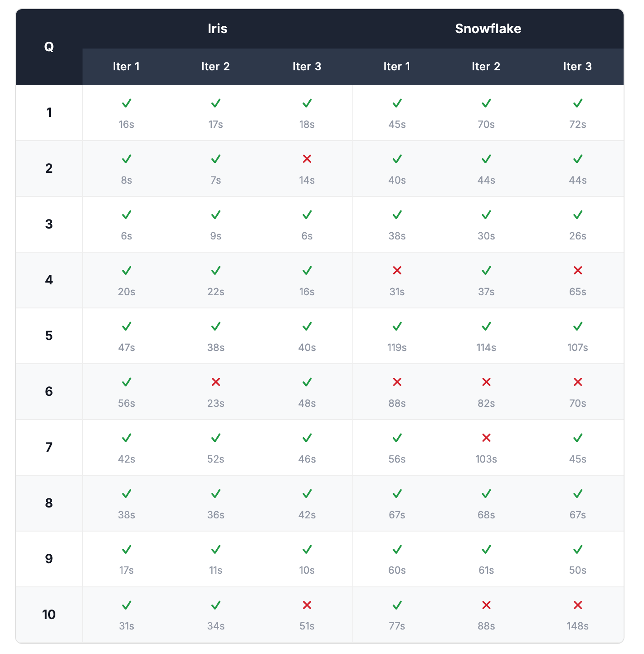Image resolution: width=644 pixels, height=654 pixels.
Task: Click Iter 3 header under Iris
Action: 307,66
